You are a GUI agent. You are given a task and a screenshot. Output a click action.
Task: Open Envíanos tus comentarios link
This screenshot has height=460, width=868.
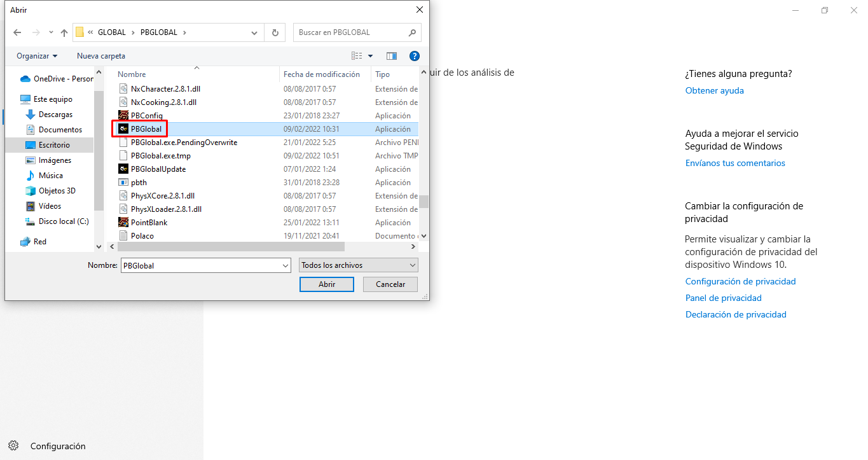point(735,163)
